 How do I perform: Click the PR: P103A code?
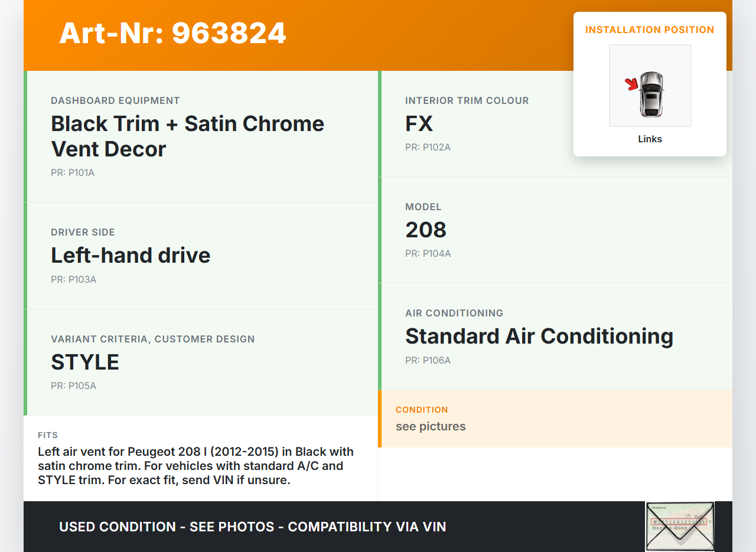click(x=73, y=279)
